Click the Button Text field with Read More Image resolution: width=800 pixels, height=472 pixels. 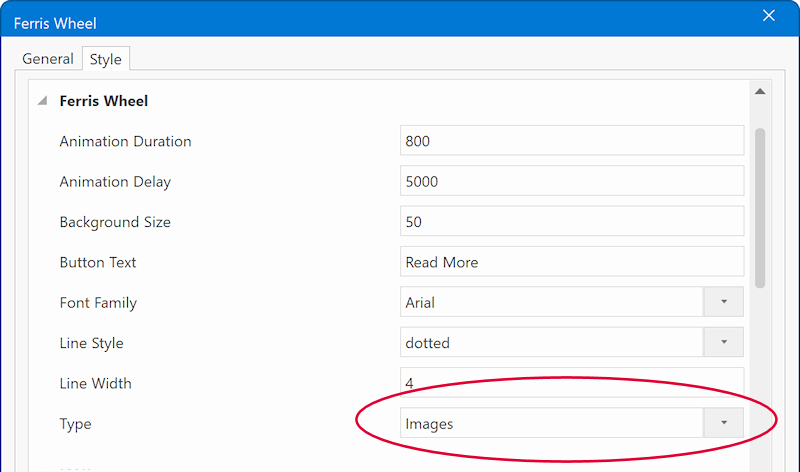(571, 262)
